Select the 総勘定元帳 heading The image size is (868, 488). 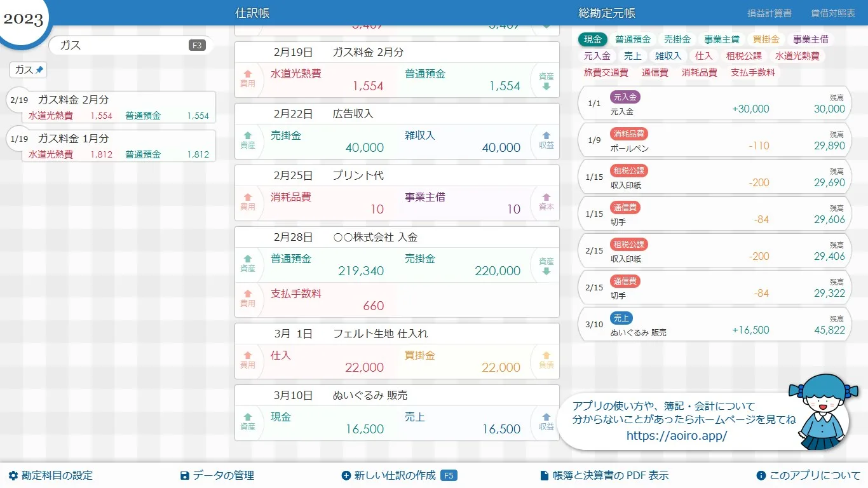607,13
